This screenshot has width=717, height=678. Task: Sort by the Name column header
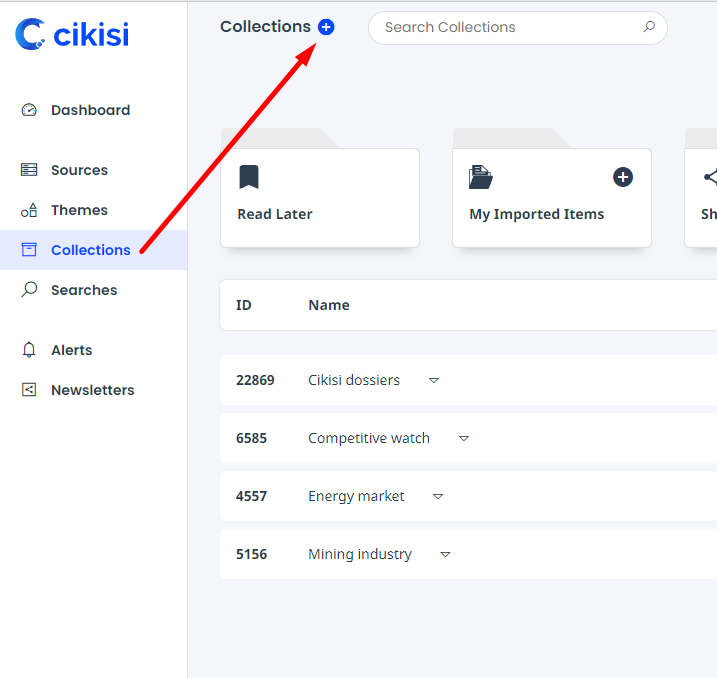coord(329,305)
